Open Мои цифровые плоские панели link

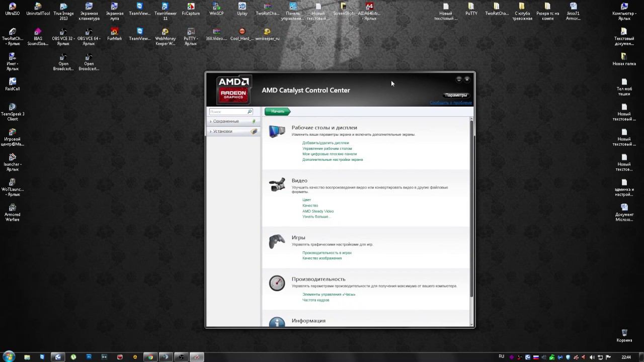(x=330, y=154)
